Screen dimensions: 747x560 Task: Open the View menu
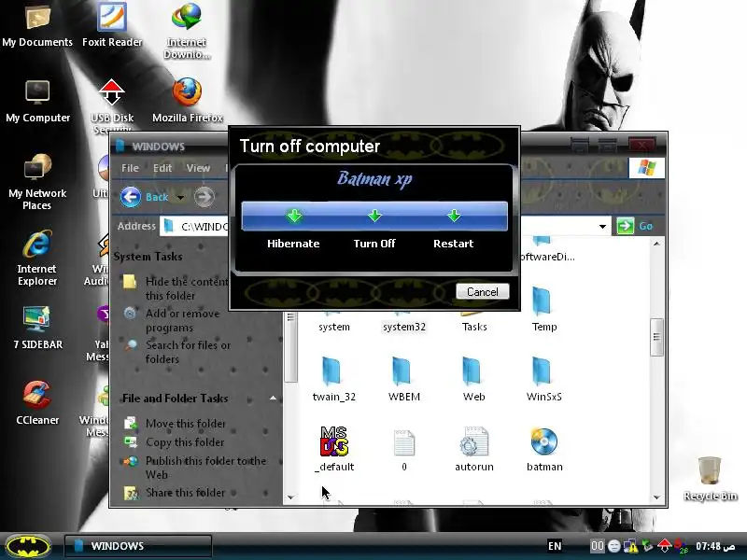(x=198, y=168)
